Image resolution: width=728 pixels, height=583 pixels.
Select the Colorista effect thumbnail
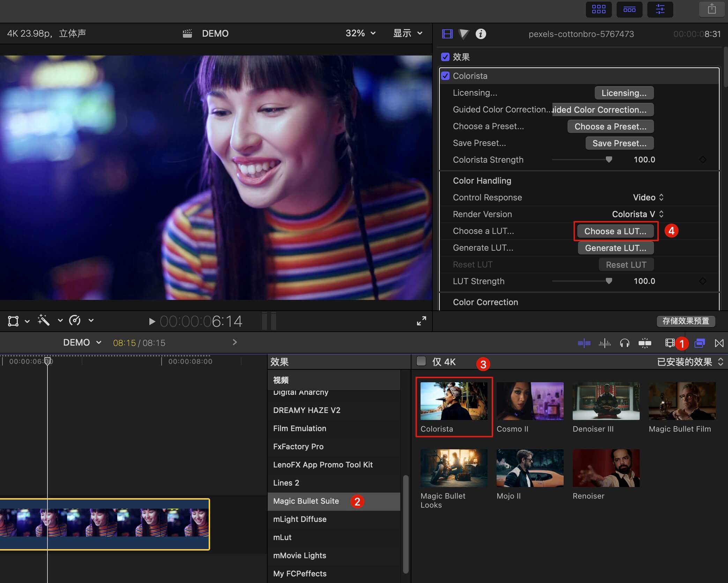coord(454,401)
